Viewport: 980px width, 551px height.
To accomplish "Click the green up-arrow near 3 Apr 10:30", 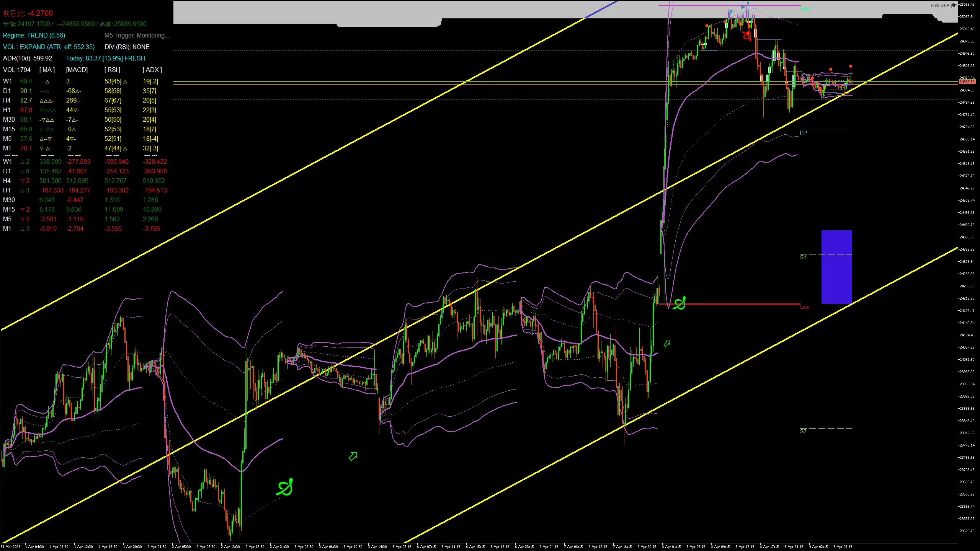I will pyautogui.click(x=353, y=456).
